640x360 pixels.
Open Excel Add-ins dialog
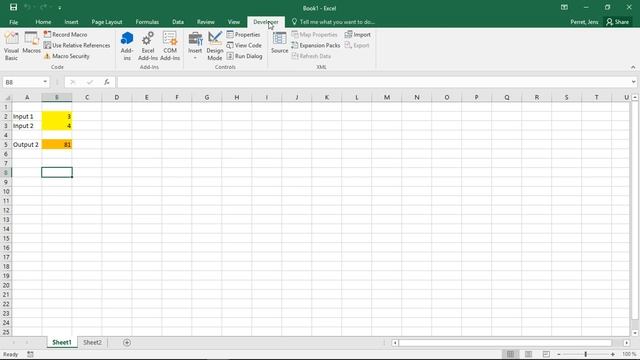[148, 47]
